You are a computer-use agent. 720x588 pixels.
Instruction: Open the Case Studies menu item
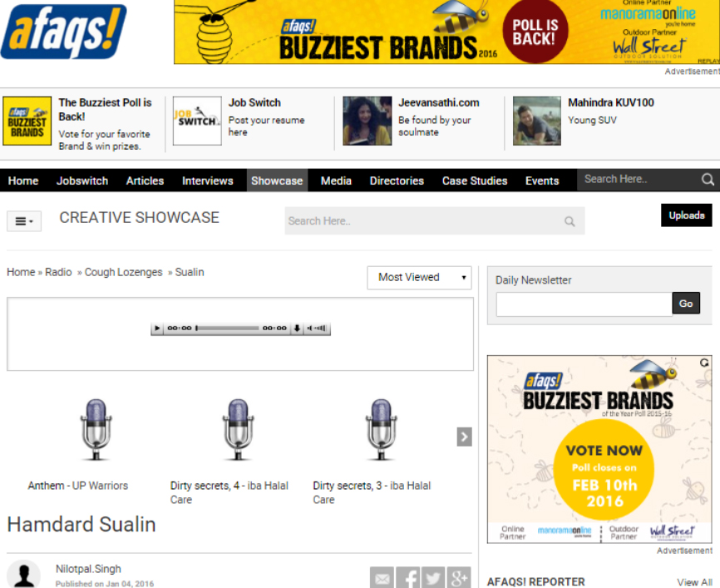[x=475, y=180]
